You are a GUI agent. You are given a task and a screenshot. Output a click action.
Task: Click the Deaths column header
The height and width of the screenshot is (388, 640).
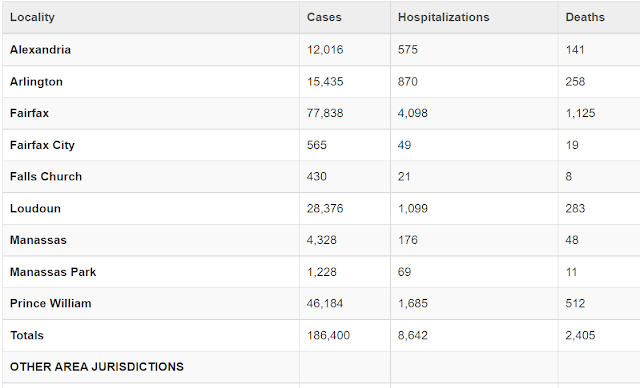pos(585,17)
